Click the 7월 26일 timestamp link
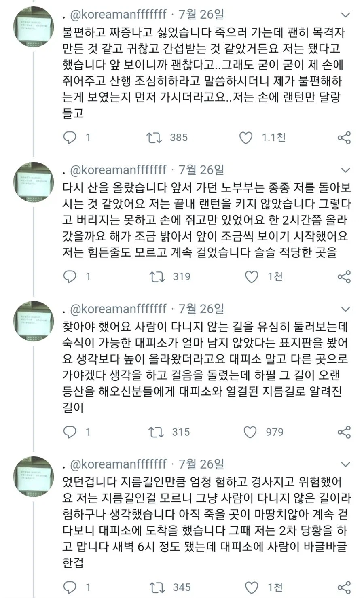This screenshot has width=364, height=598. [202, 14]
